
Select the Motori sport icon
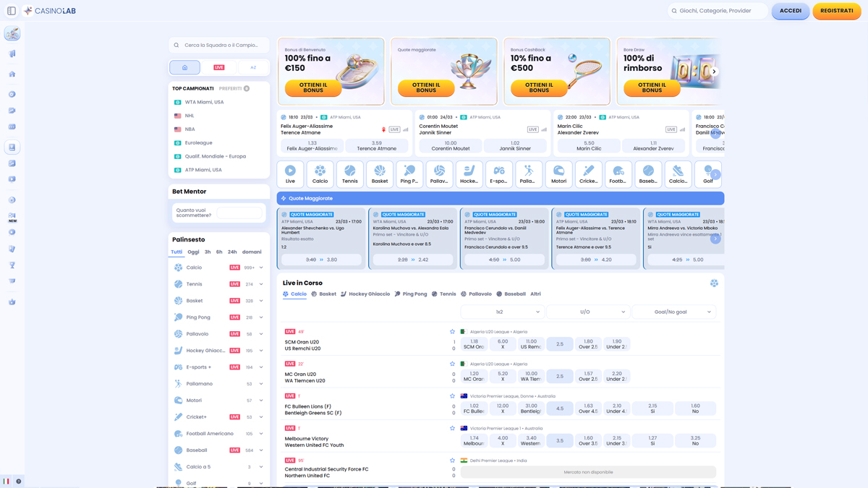(x=558, y=171)
